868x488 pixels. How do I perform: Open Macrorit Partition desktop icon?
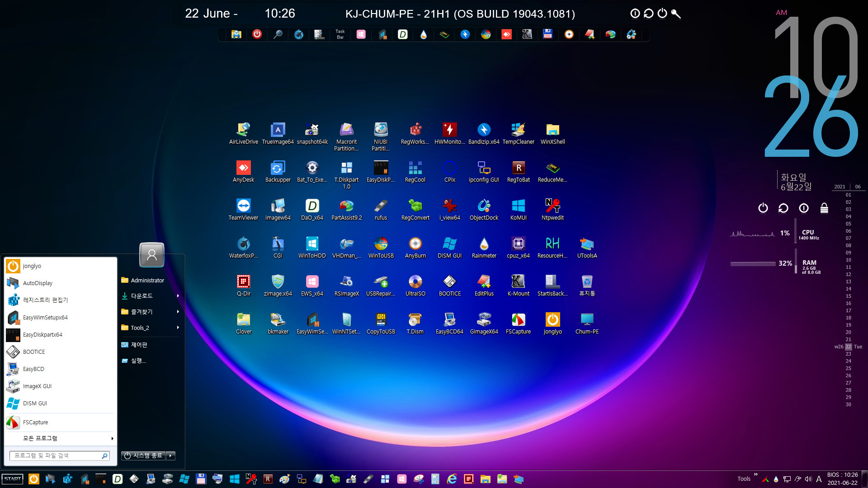click(346, 137)
